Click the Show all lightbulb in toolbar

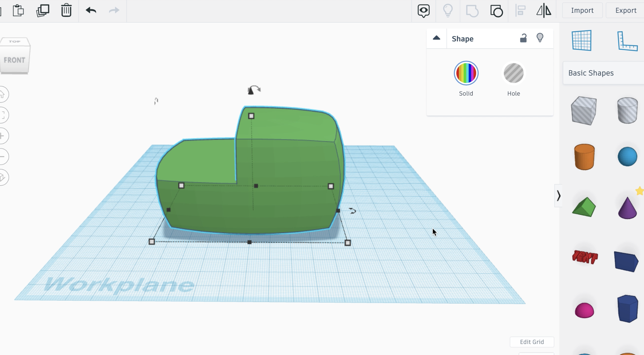448,11
